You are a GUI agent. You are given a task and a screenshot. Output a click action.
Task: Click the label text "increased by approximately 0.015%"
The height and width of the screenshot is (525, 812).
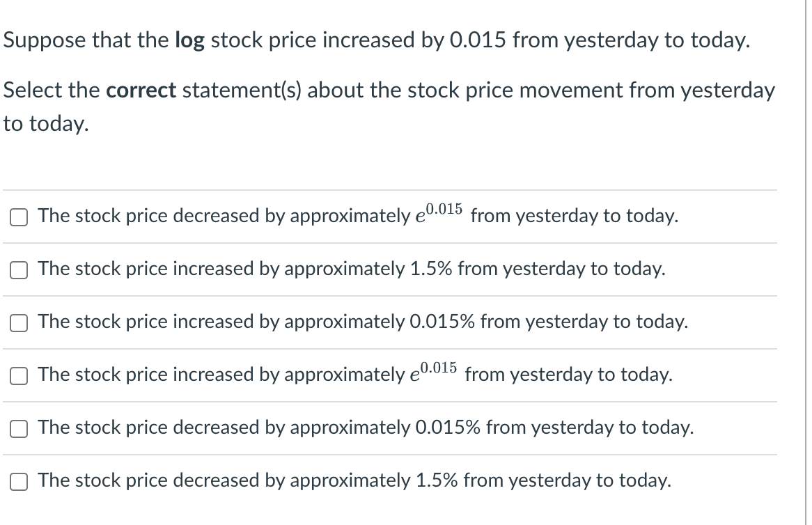tap(324, 322)
